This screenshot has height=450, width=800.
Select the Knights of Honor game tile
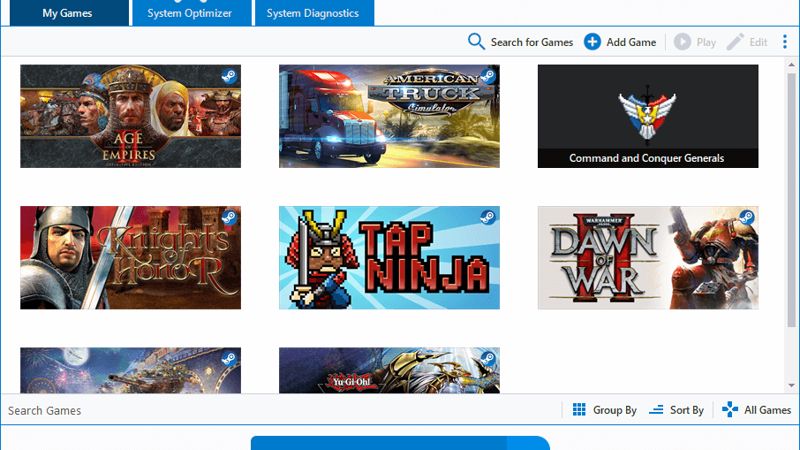point(131,258)
